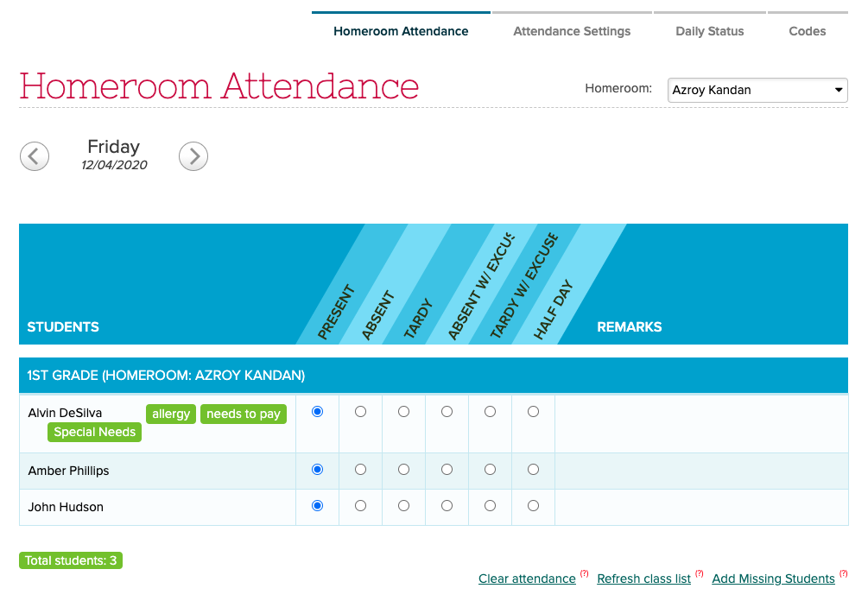Click remarks field for Amber Phillips
The height and width of the screenshot is (601, 868).
[x=701, y=471]
